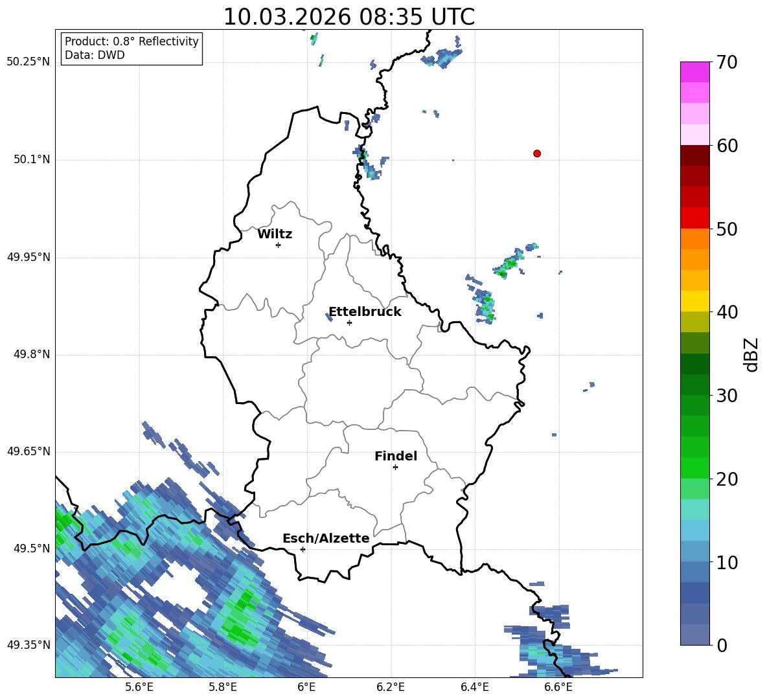Click the 50.25°N latitude label
Screen dimensions: 767x700
28,62
